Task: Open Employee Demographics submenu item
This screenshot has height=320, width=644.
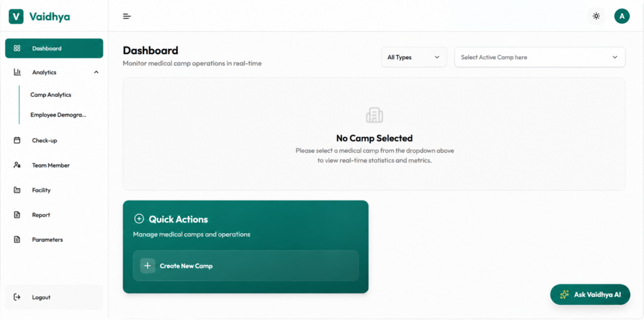Action: click(58, 115)
